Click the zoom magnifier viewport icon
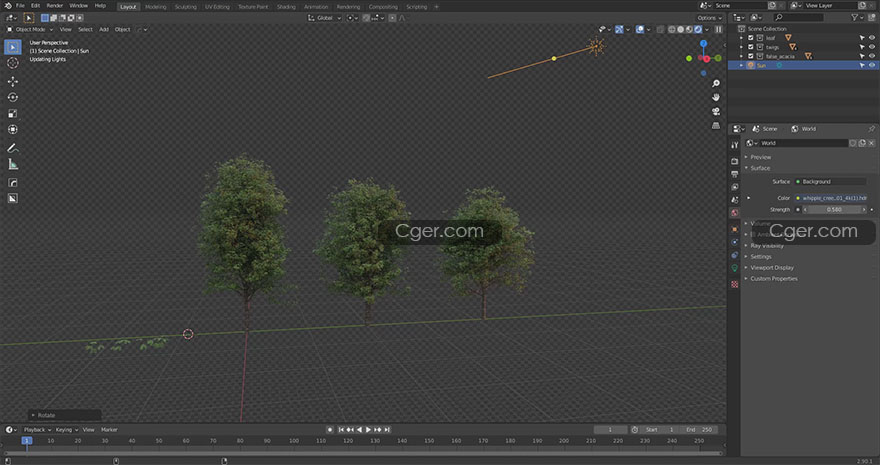Viewport: 880px width, 465px height. [x=716, y=84]
